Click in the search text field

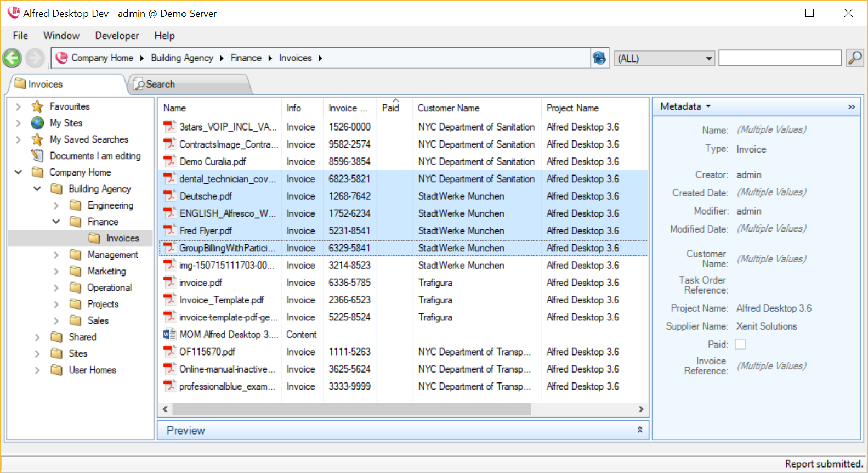tap(779, 58)
